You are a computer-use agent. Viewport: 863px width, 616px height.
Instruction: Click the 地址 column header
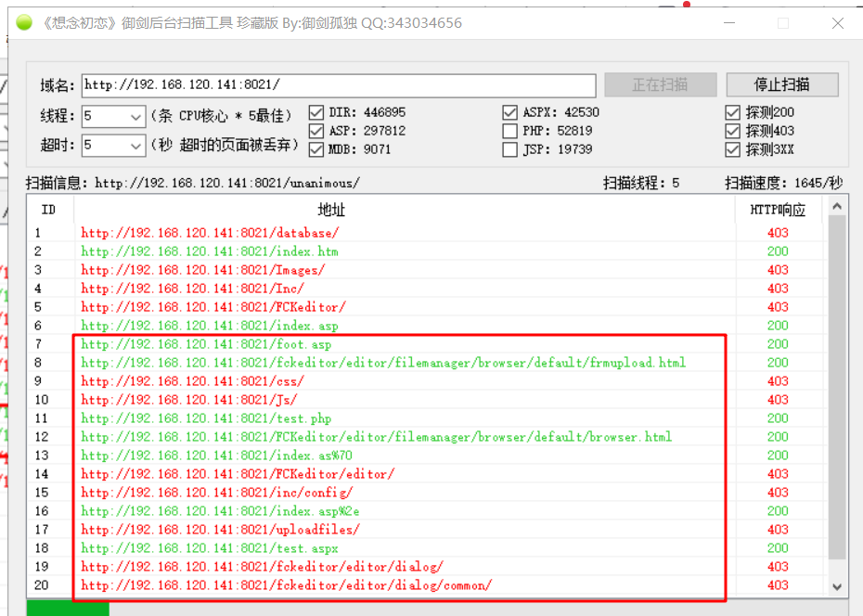click(331, 210)
